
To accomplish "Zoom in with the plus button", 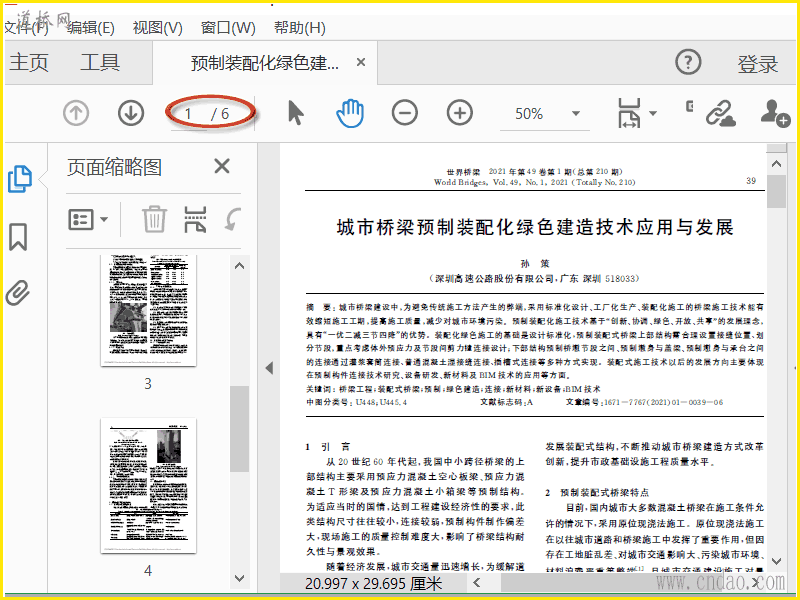I will (x=460, y=113).
